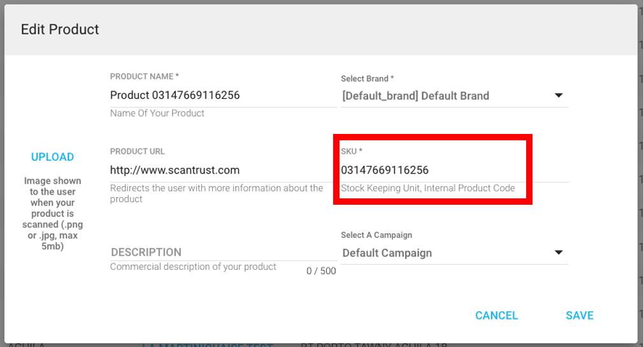Click the Name Of Your Product hint
This screenshot has height=347, width=644.
157,114
